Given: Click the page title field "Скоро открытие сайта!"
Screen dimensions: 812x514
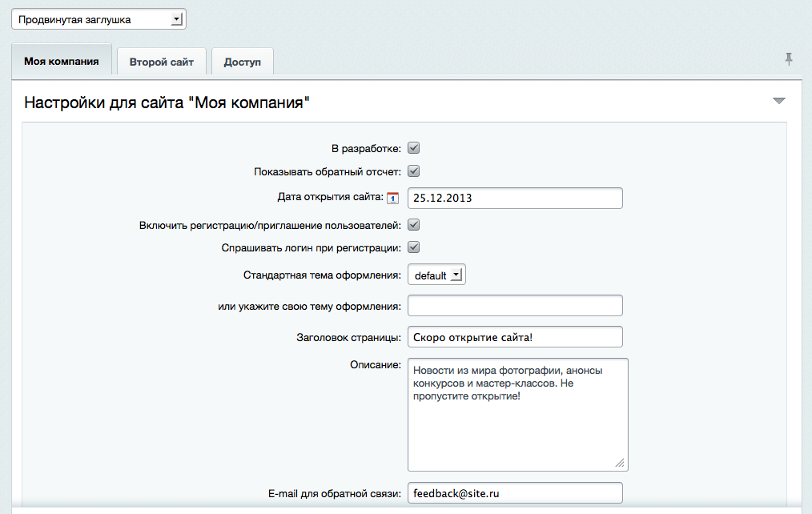Looking at the screenshot, I should click(x=515, y=337).
